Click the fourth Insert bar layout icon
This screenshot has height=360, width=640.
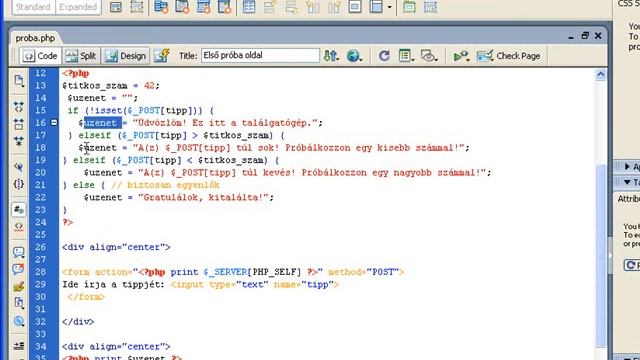click(x=182, y=7)
